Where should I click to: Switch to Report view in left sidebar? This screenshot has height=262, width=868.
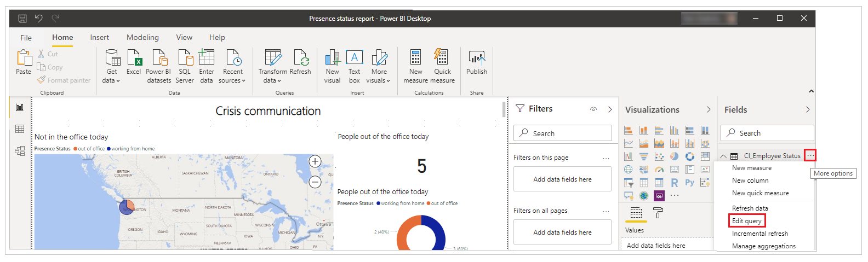(20, 107)
